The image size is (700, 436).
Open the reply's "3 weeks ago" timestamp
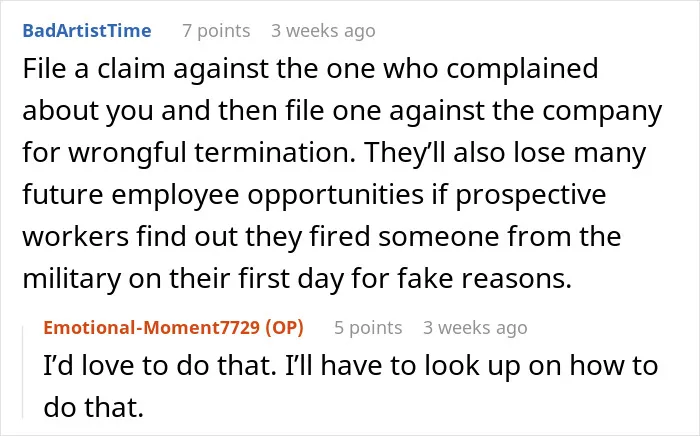[475, 328]
